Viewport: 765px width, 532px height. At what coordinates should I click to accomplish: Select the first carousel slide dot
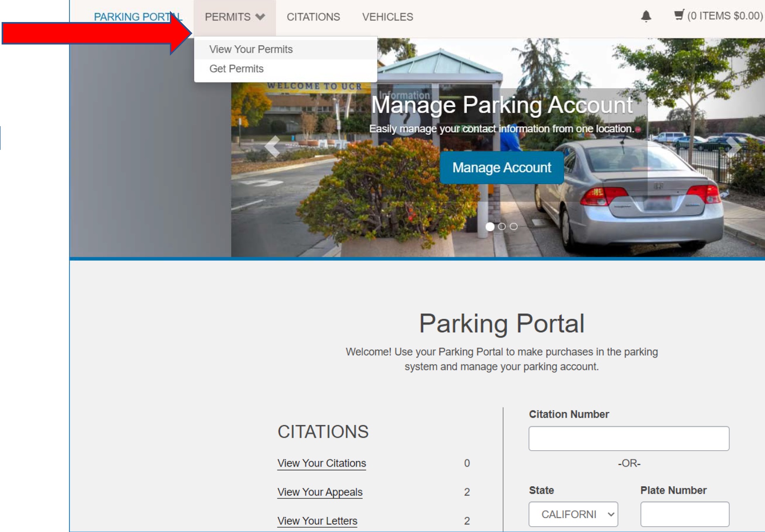click(490, 227)
